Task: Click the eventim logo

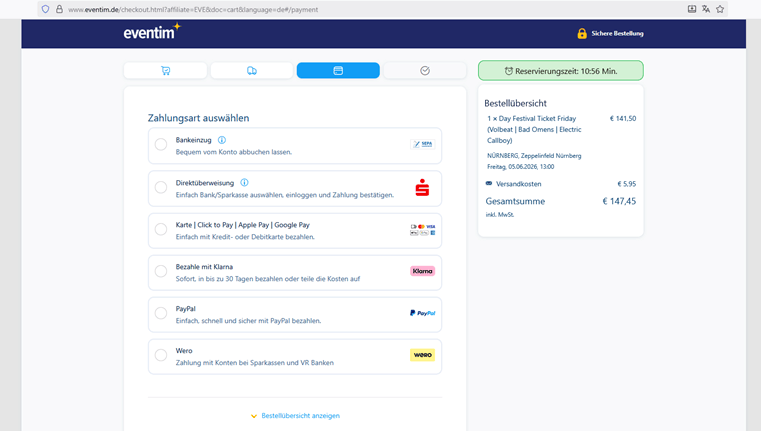Action: pyautogui.click(x=151, y=32)
